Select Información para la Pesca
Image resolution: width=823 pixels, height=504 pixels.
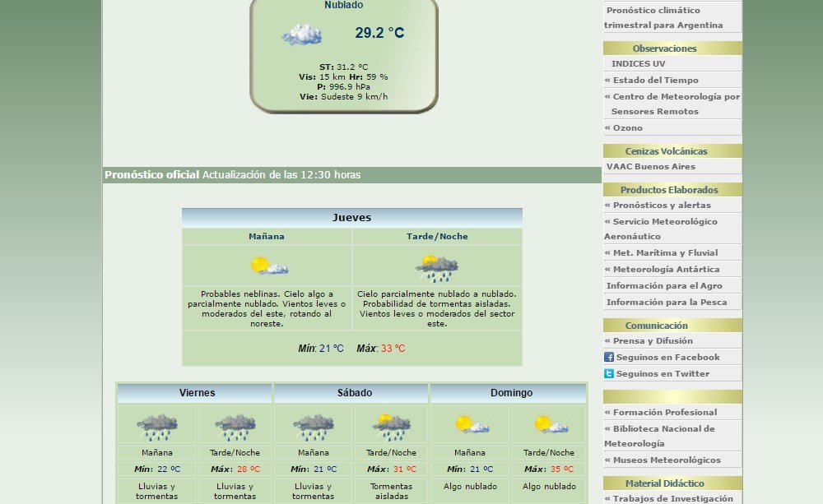coord(667,302)
